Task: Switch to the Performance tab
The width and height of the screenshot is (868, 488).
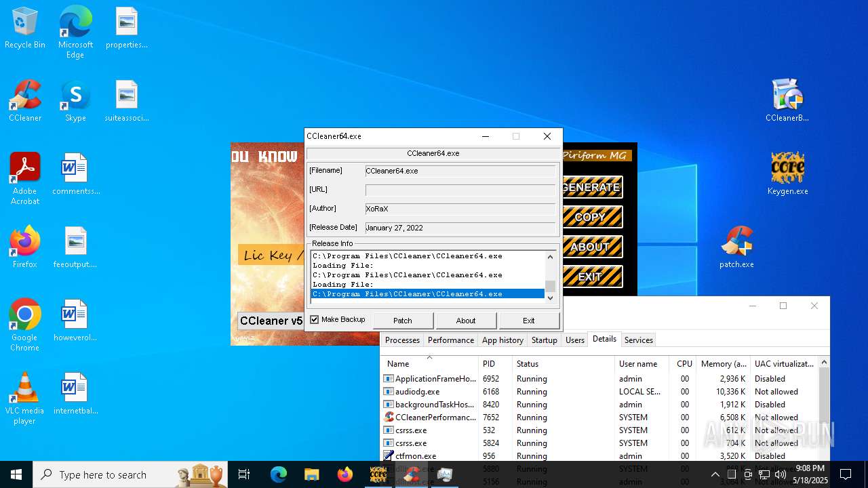Action: click(x=451, y=340)
